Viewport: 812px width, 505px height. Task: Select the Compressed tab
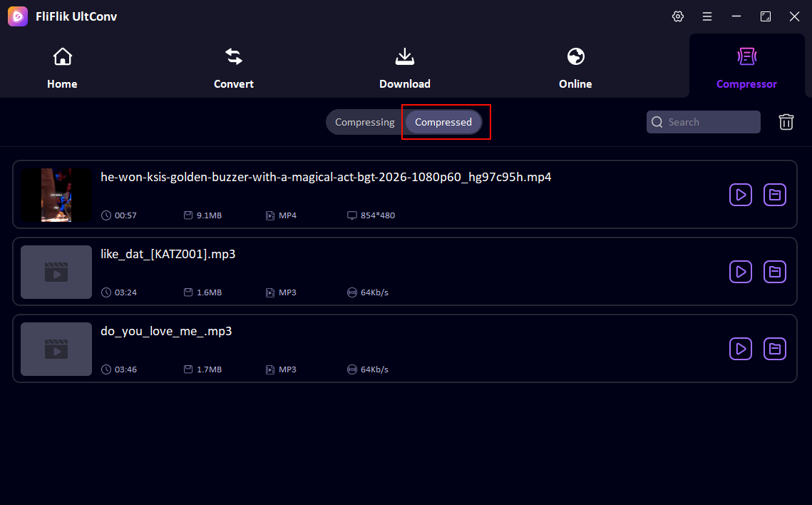click(443, 122)
